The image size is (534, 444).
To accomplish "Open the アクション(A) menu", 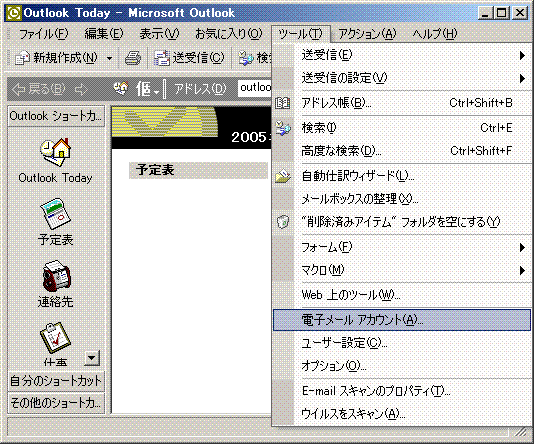I will 367,34.
